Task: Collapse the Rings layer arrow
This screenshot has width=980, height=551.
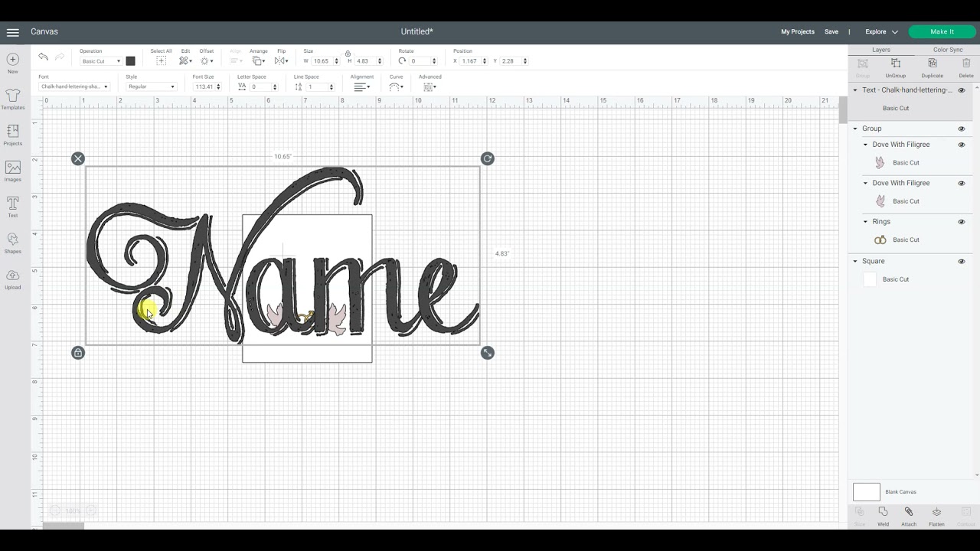Action: click(866, 222)
